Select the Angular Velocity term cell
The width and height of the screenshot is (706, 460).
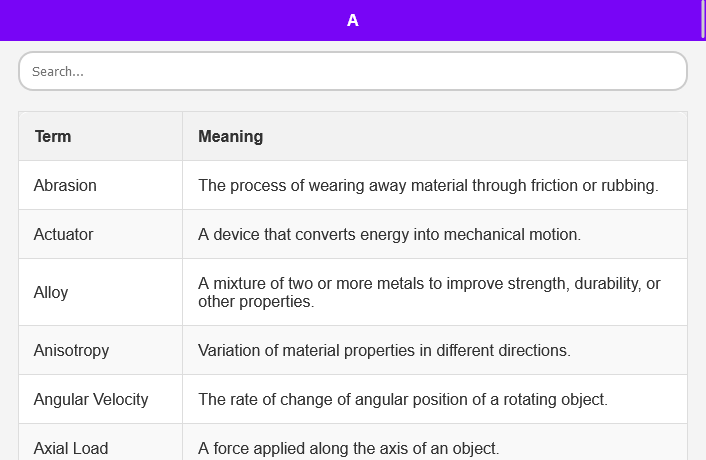tap(91, 399)
